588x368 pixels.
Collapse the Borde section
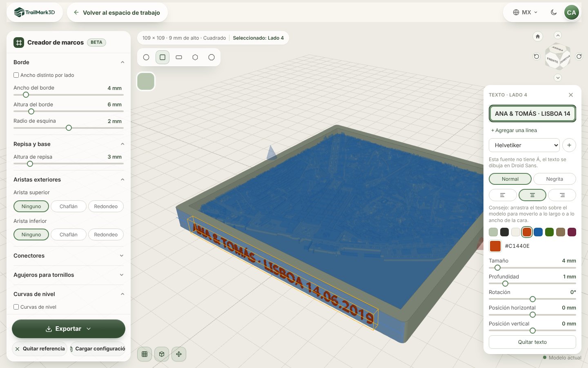click(69, 62)
